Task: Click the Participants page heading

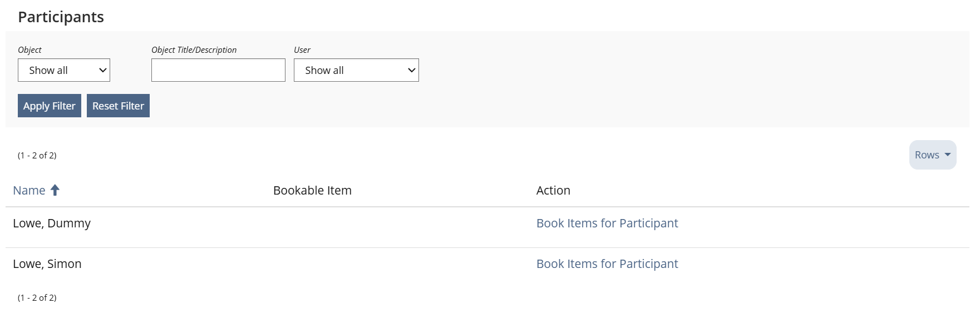Action: click(61, 17)
